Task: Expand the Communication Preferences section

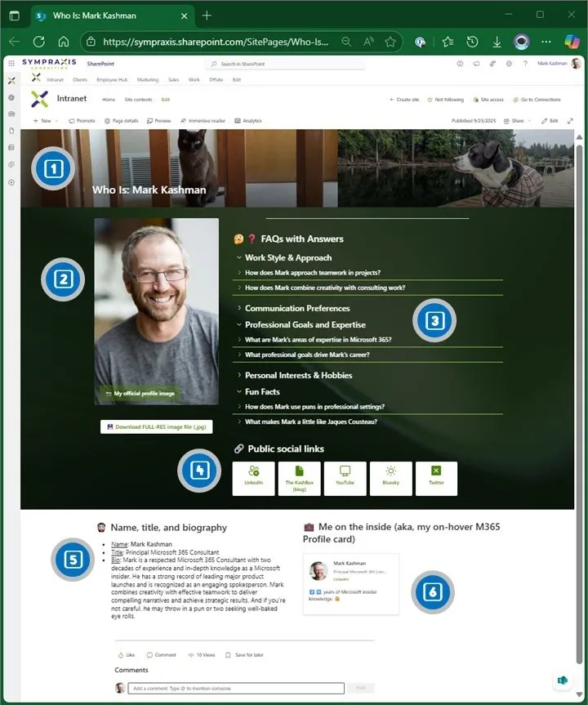Action: point(238,309)
